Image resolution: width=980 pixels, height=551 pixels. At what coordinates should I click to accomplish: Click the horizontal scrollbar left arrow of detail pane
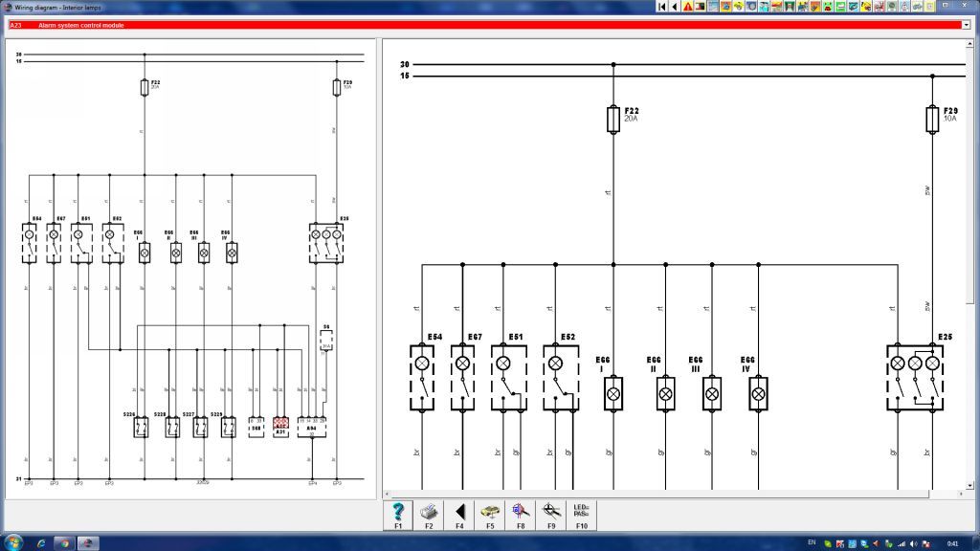pyautogui.click(x=387, y=495)
